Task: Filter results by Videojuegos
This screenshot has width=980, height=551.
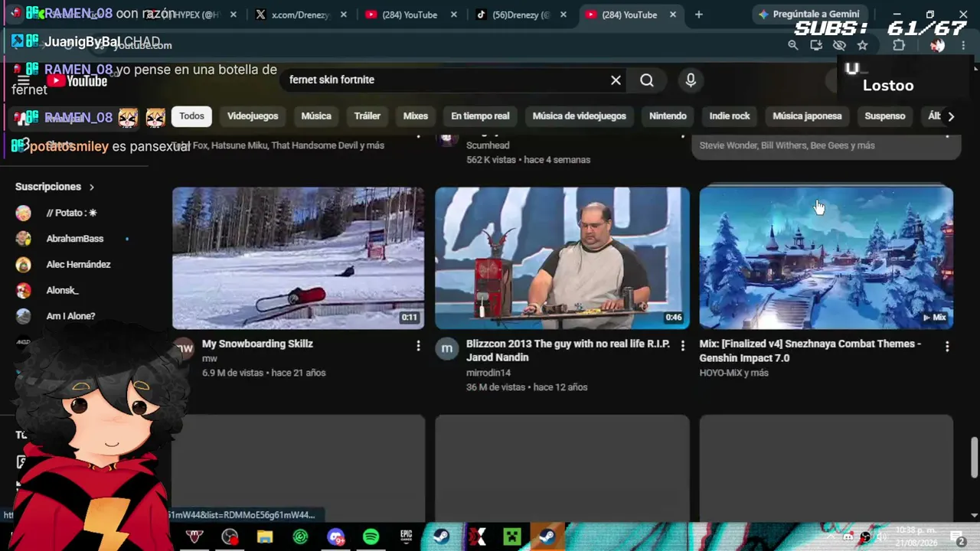Action: pyautogui.click(x=253, y=116)
